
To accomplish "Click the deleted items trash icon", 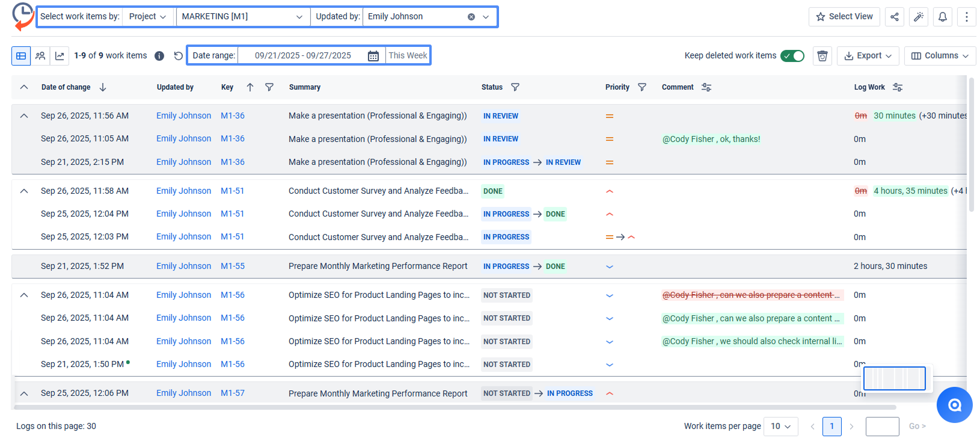I will pos(822,56).
